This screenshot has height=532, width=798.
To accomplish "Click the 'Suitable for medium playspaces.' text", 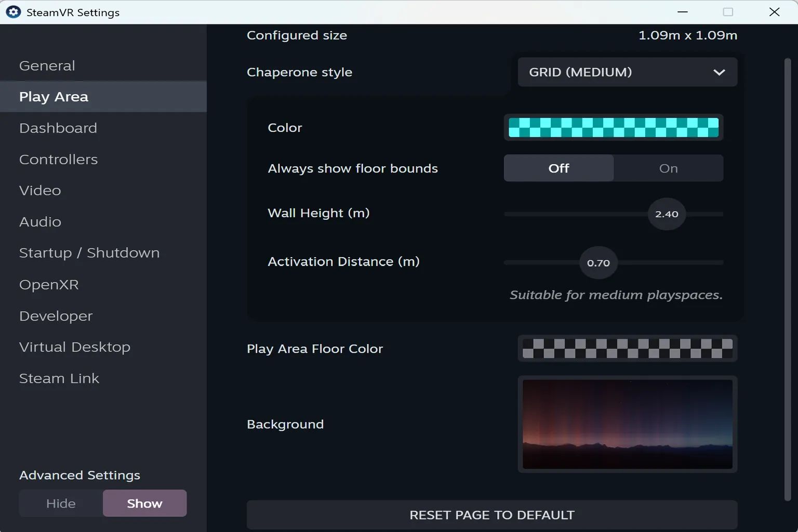I will pyautogui.click(x=616, y=295).
